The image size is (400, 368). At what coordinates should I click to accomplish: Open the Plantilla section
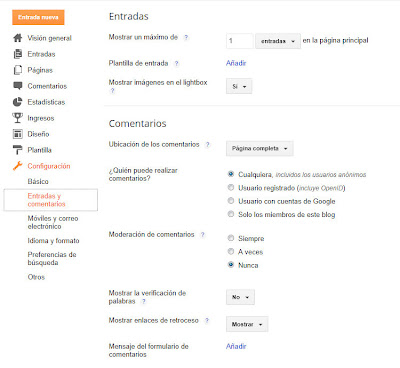pyautogui.click(x=39, y=150)
